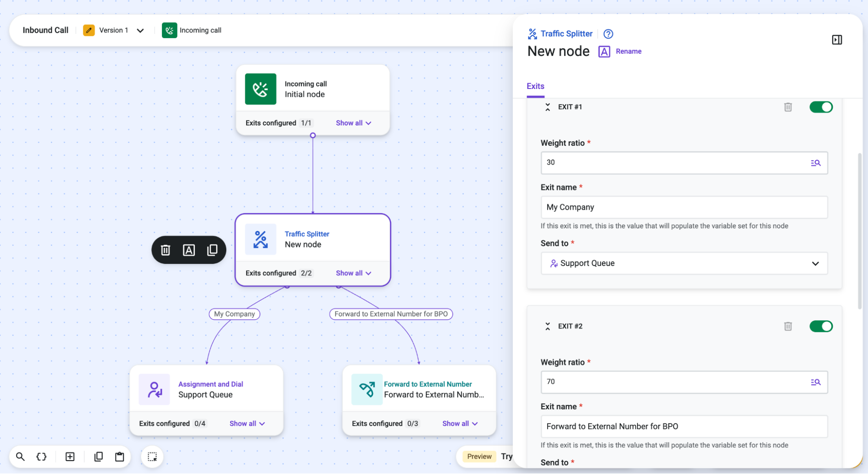Click Forward to External Number for BPO edge label
Screen dimensions: 868x474
[x=391, y=314]
